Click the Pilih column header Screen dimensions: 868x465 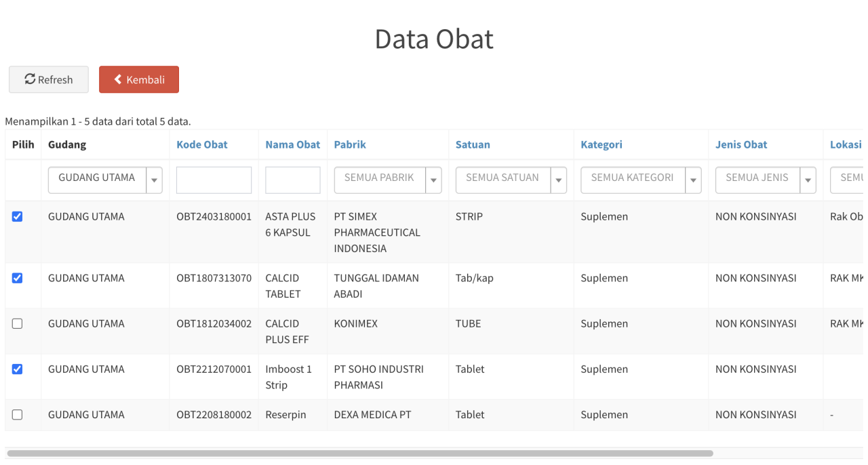click(x=23, y=144)
